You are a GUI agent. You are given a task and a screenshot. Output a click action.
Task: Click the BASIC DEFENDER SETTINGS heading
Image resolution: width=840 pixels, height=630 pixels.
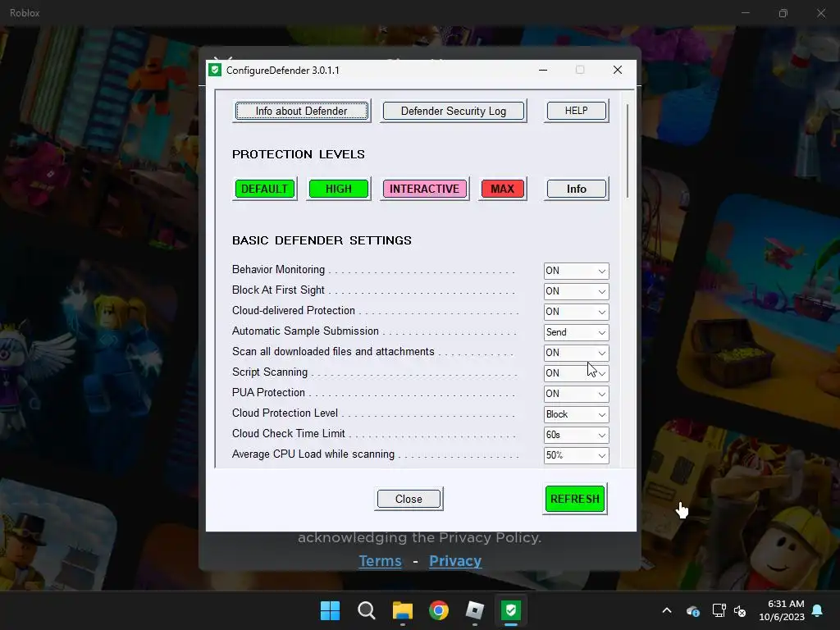[322, 240]
